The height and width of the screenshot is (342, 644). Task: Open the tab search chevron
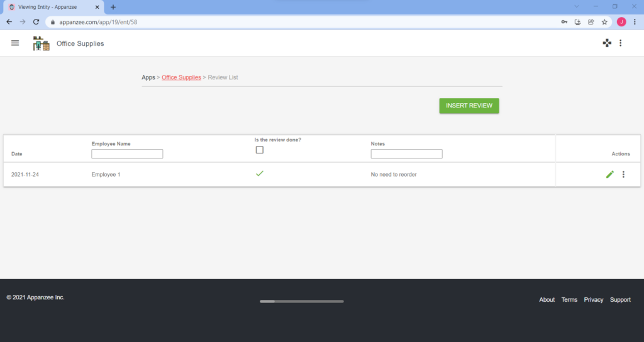[577, 6]
